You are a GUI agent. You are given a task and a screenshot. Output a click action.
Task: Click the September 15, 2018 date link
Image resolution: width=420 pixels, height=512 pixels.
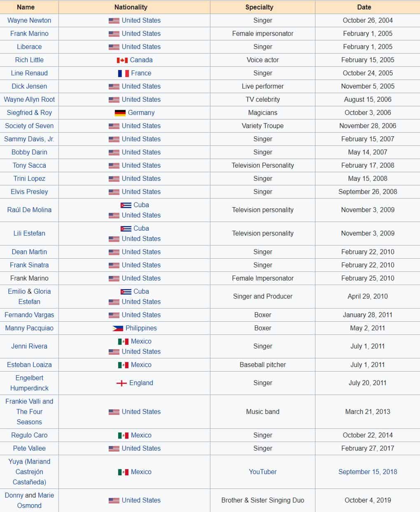[x=368, y=472]
